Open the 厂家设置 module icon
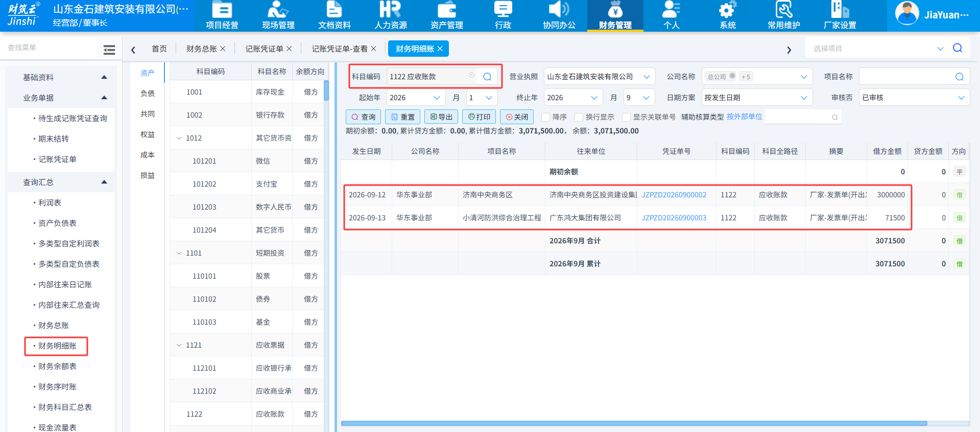This screenshot has width=980, height=432. [840, 15]
